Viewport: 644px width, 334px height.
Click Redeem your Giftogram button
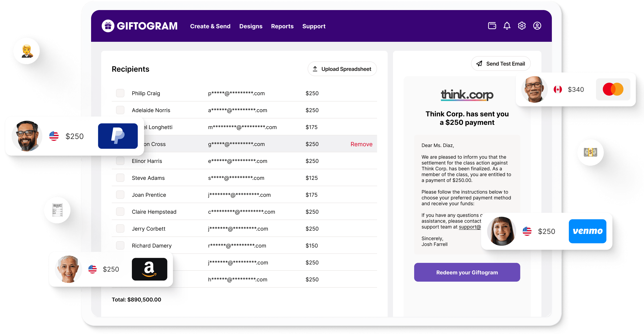[467, 272]
